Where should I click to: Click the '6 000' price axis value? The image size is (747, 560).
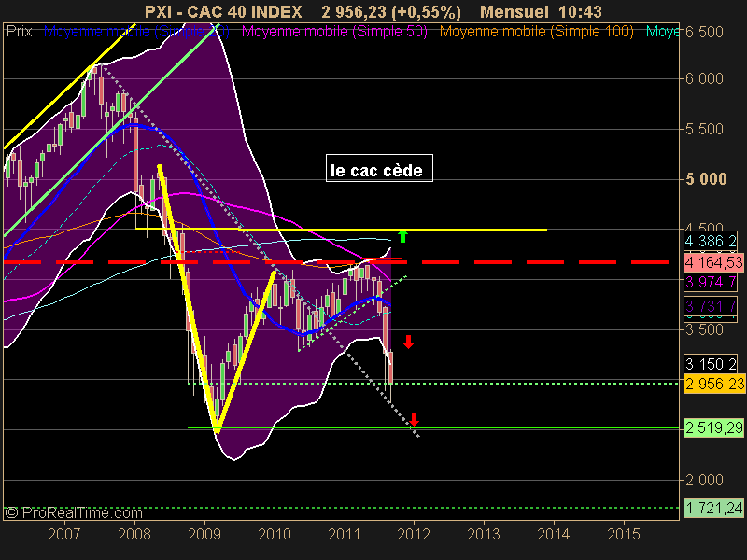click(x=704, y=78)
